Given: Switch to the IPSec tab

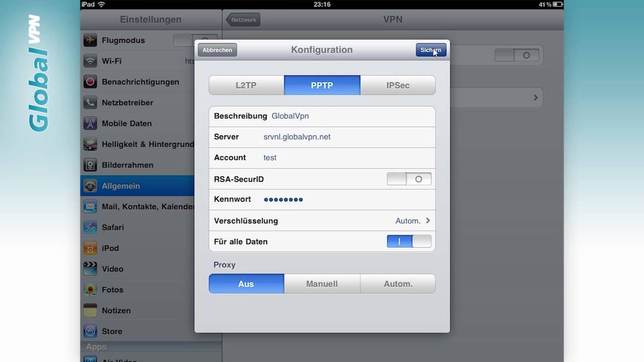Looking at the screenshot, I should [398, 85].
